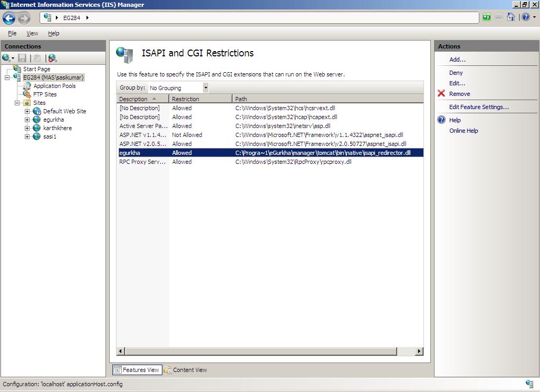The image size is (540, 392).
Task: Expand the egurkha site node
Action: point(27,120)
